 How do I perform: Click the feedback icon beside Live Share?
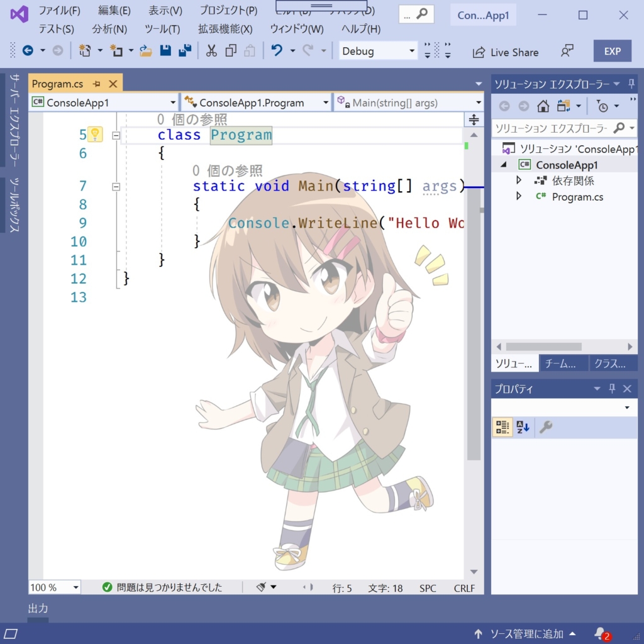(x=567, y=52)
